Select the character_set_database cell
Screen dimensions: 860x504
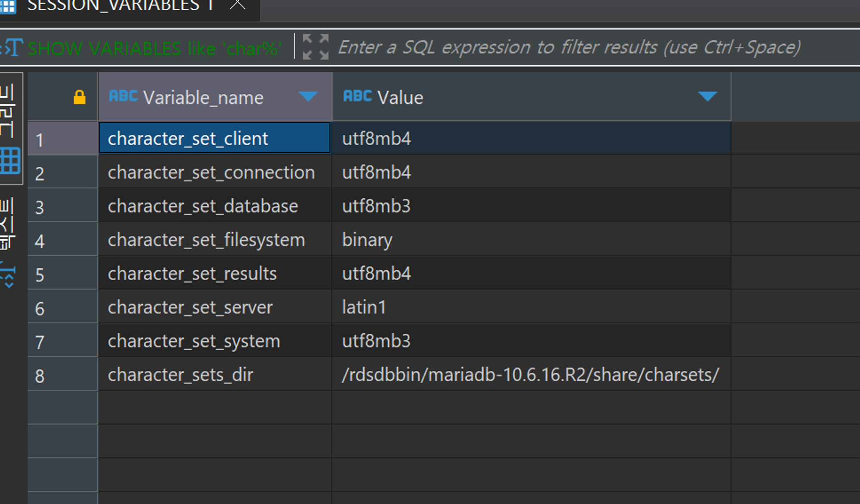click(x=203, y=206)
